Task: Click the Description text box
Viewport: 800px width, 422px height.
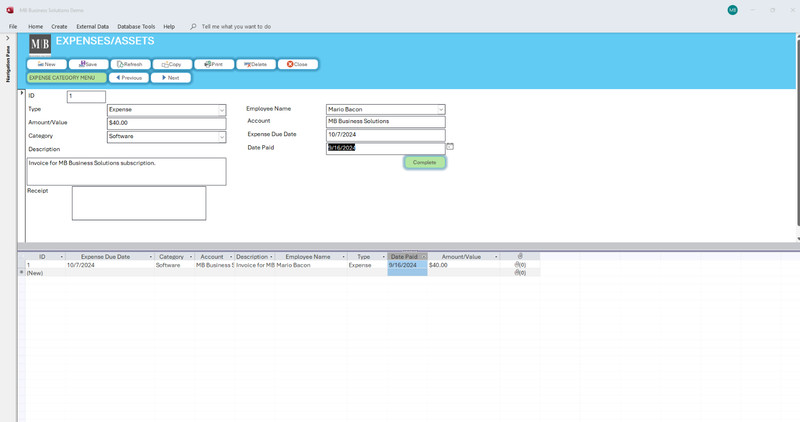Action: coord(127,171)
